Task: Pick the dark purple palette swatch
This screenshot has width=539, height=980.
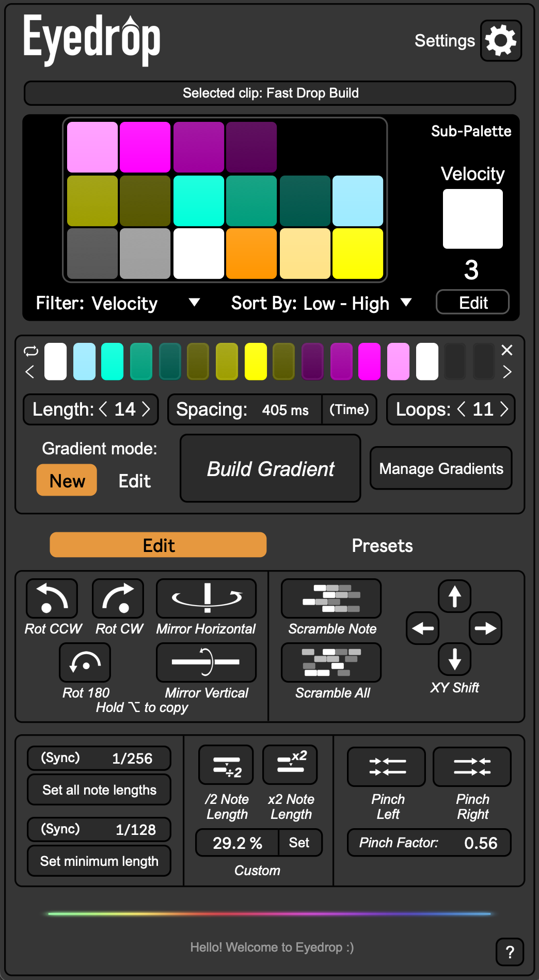Action: point(251,147)
